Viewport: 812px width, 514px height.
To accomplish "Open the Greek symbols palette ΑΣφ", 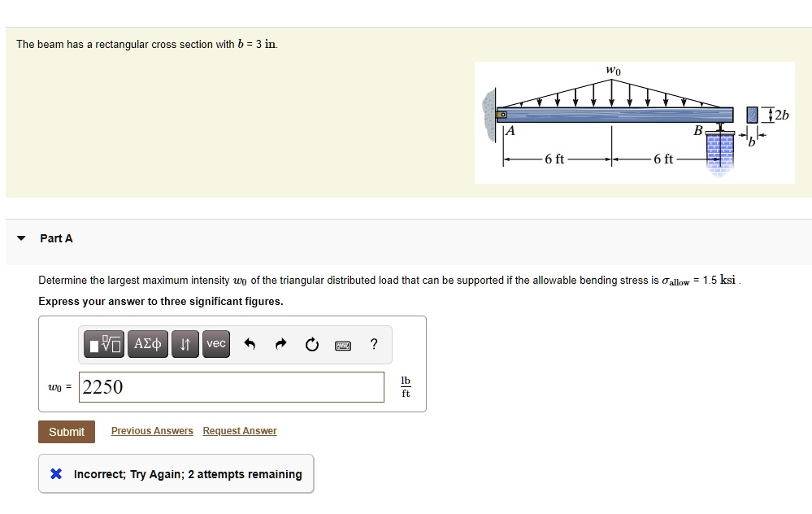I will point(147,344).
